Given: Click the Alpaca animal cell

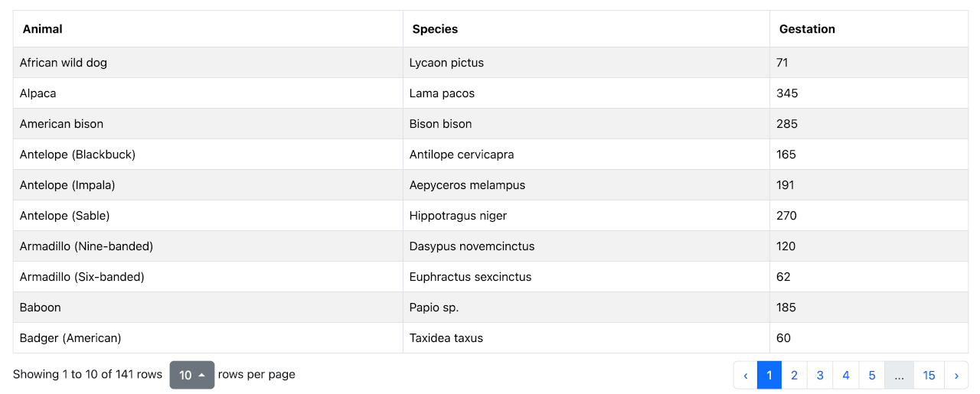Looking at the screenshot, I should point(38,93).
